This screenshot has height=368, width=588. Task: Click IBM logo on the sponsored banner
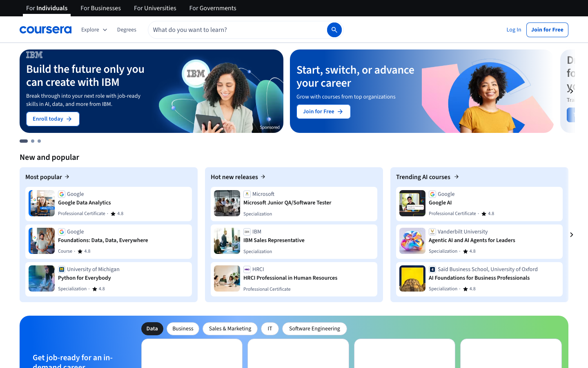(34, 55)
